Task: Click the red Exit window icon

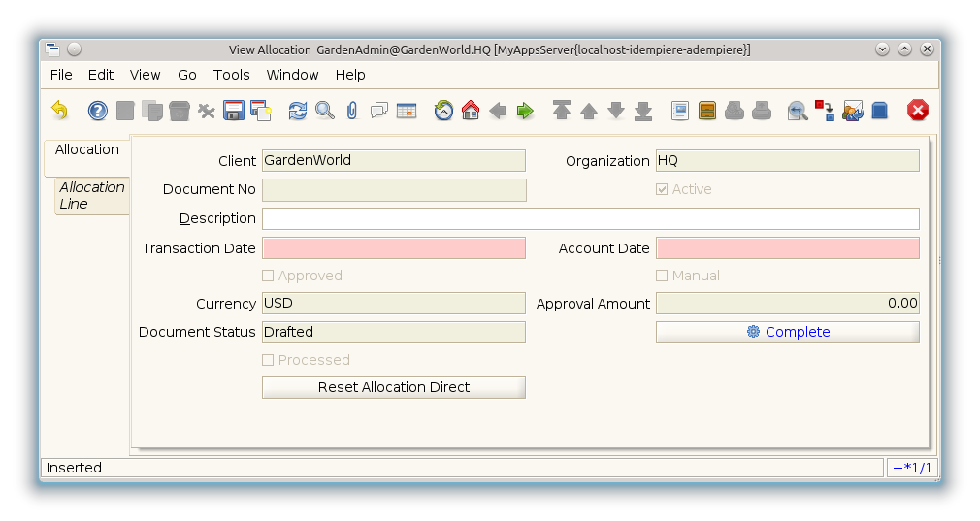Action: coord(917,111)
